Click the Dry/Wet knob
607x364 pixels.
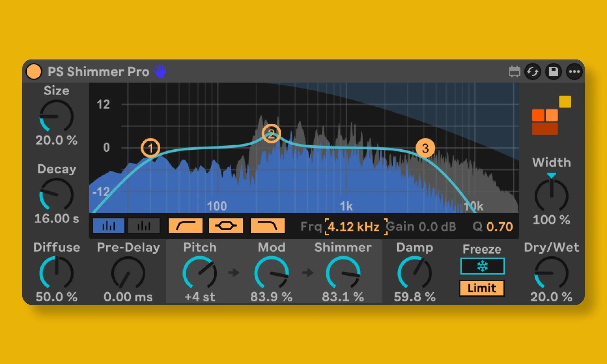pos(551,273)
